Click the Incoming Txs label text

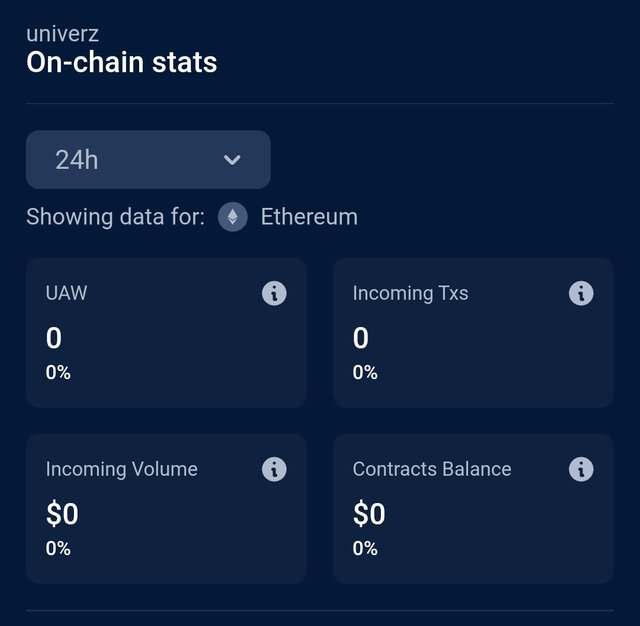(x=410, y=294)
